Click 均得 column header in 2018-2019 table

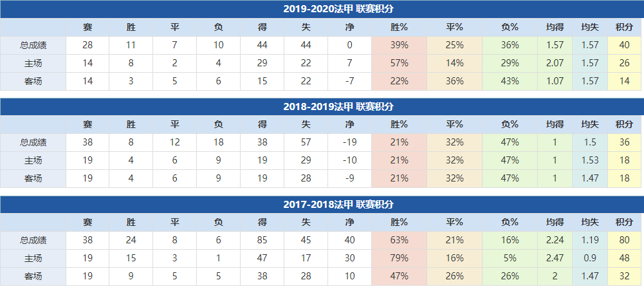(x=555, y=124)
